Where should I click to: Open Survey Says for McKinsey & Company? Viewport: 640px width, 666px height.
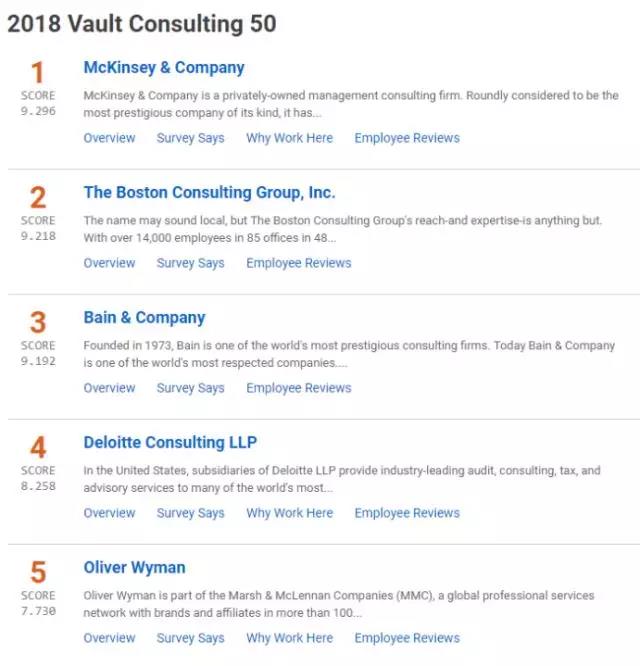(190, 138)
